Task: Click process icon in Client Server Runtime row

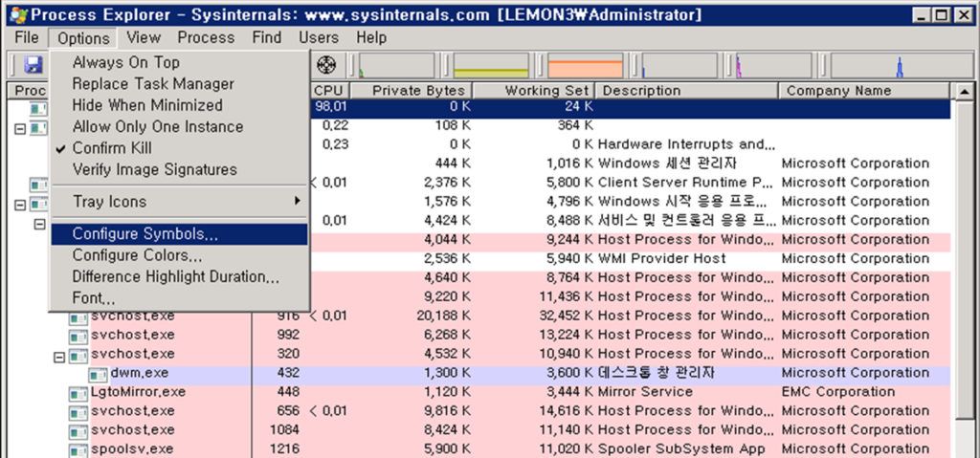Action: (39, 185)
